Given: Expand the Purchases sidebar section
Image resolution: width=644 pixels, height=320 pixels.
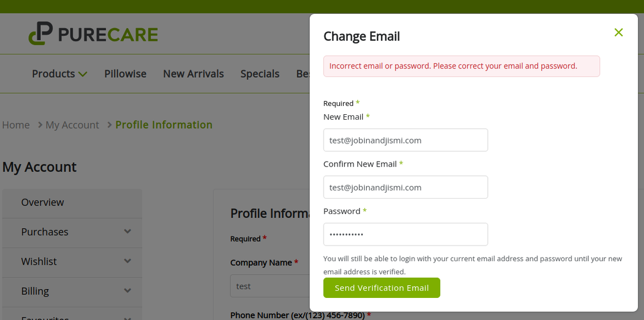Looking at the screenshot, I should pyautogui.click(x=128, y=232).
